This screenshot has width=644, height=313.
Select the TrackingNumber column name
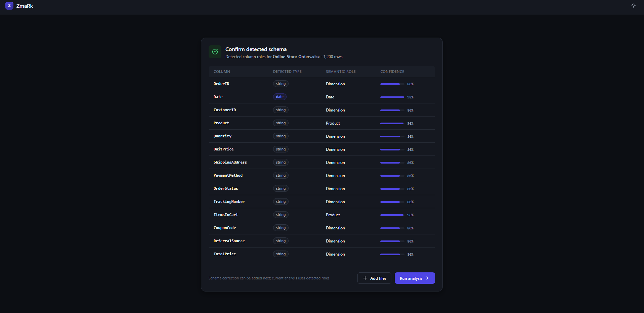(x=229, y=202)
